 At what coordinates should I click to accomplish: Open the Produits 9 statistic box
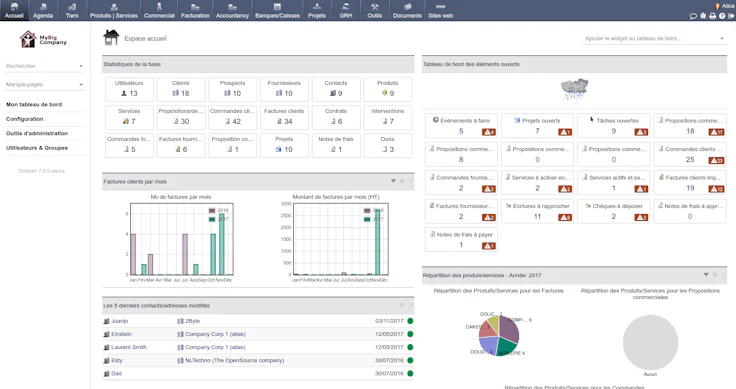[x=387, y=89]
